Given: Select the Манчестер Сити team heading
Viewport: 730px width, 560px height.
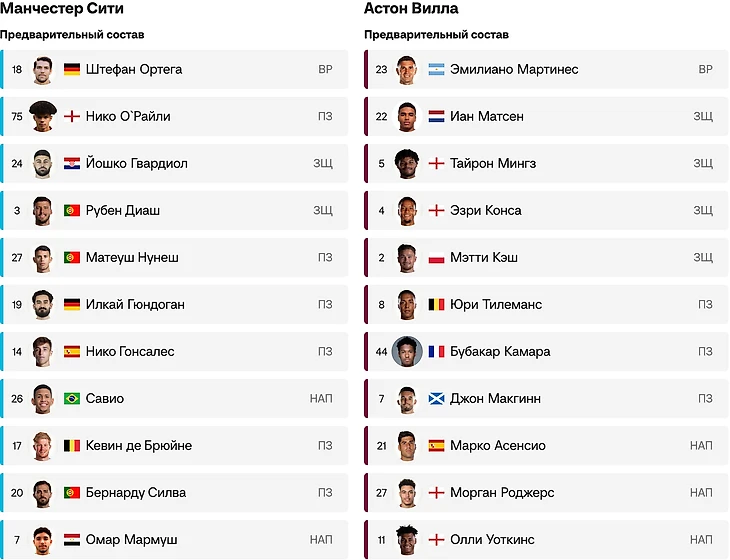Looking at the screenshot, I should point(62,9).
